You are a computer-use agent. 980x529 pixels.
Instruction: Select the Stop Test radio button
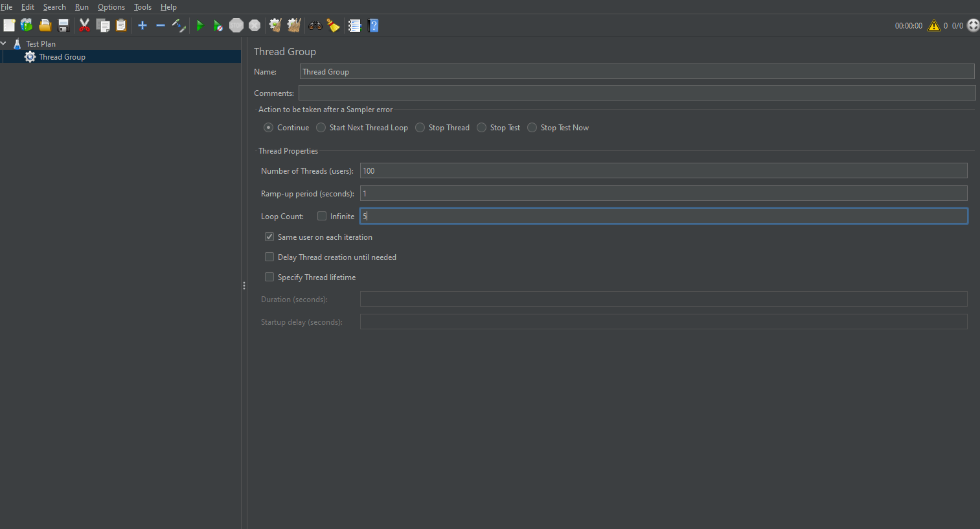click(481, 128)
